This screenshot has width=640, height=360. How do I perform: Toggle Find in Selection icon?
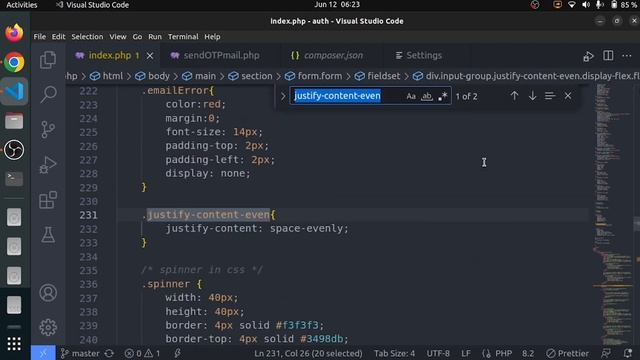(550, 96)
